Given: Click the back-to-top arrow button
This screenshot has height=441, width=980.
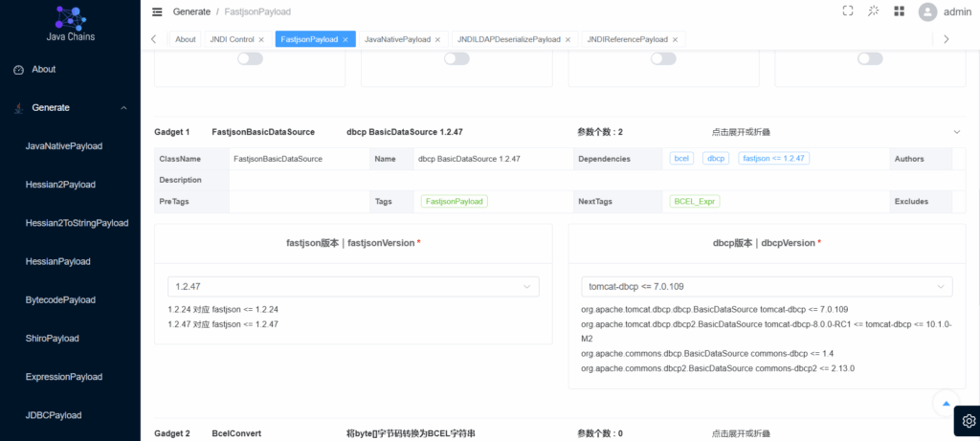Looking at the screenshot, I should tap(946, 404).
